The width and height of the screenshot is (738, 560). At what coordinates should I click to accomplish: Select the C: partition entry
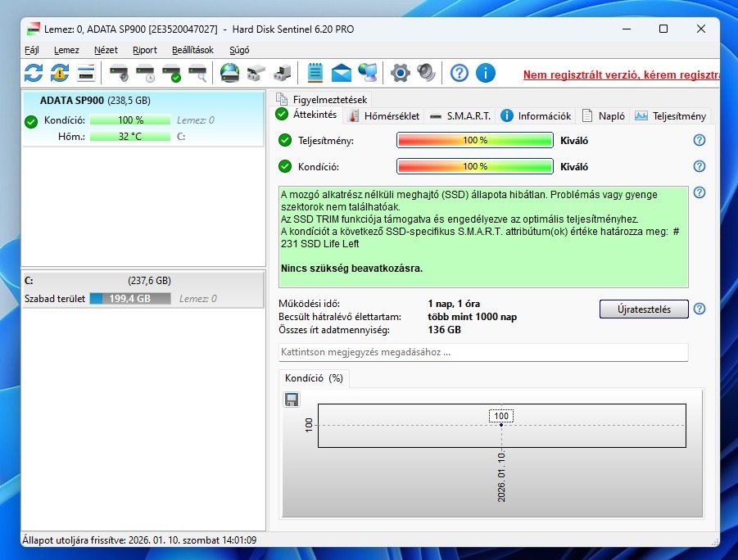coord(143,289)
